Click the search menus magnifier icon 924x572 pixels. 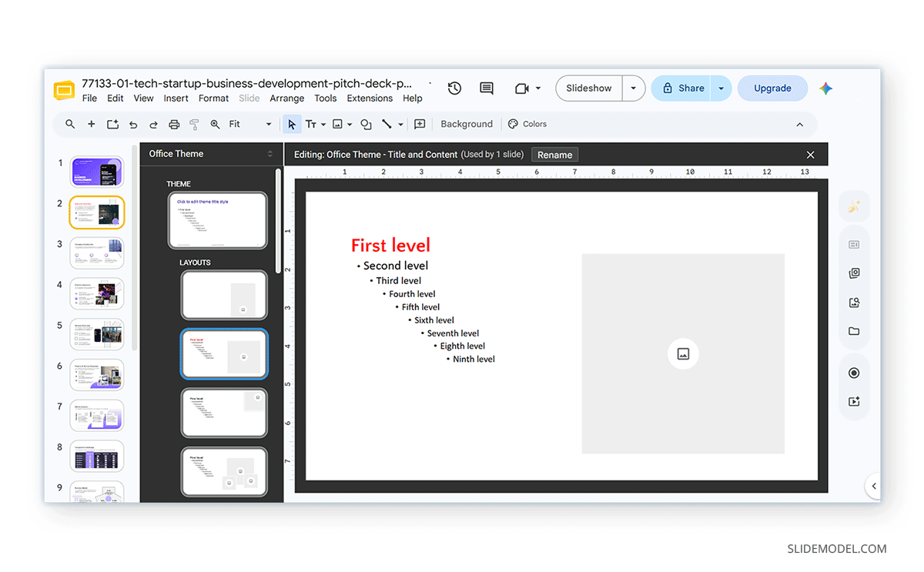[x=70, y=124]
